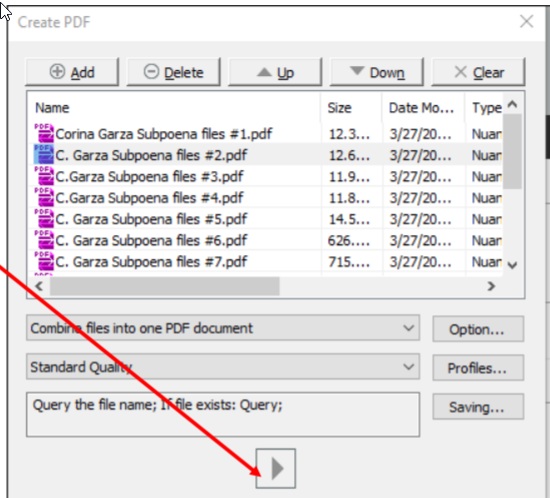
Task: Sort the list by the Name column header
Action: point(174,107)
